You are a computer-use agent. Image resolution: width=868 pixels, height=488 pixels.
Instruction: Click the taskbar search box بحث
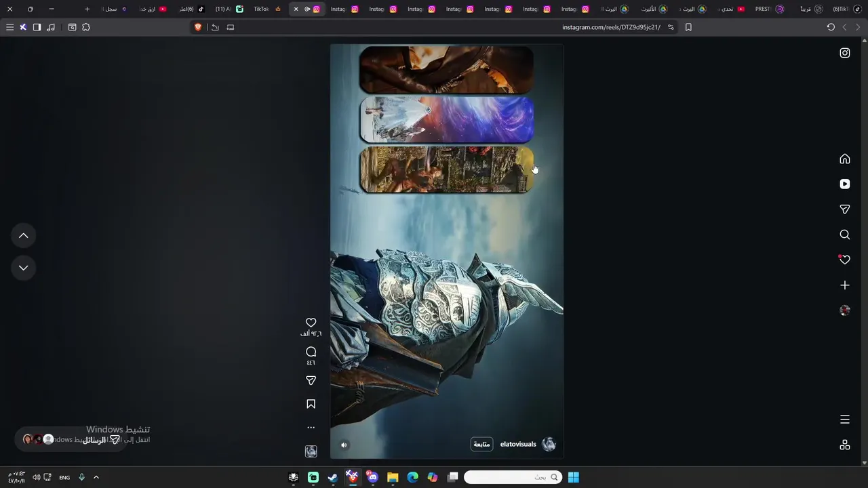pyautogui.click(x=513, y=477)
